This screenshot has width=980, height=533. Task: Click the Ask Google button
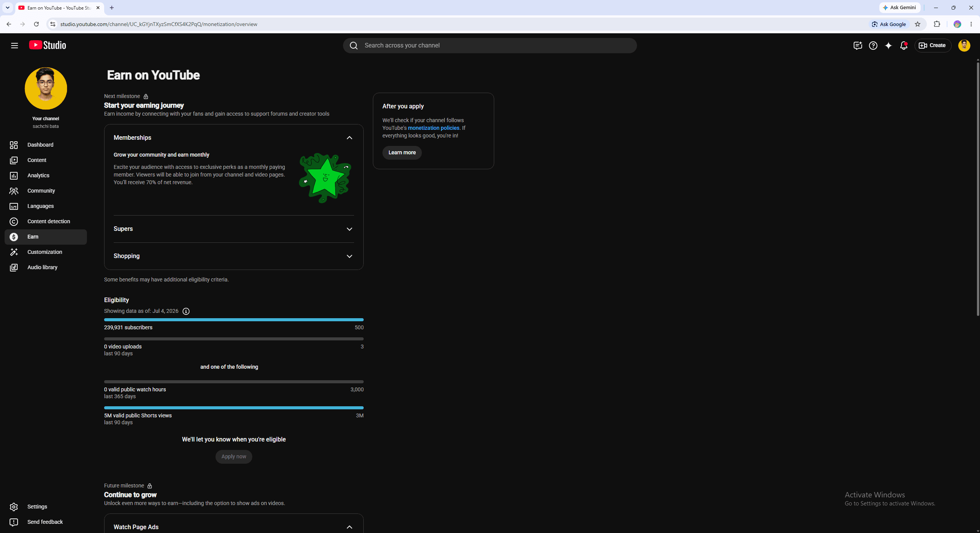889,24
